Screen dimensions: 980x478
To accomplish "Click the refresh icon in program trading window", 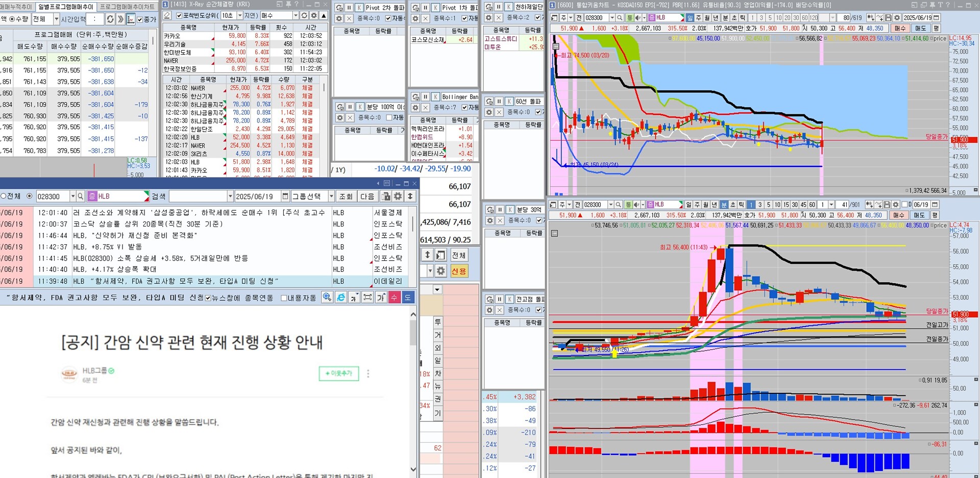I will [110, 19].
